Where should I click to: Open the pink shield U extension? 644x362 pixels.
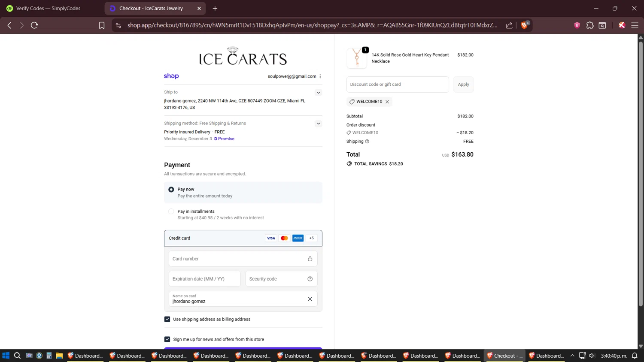577,25
